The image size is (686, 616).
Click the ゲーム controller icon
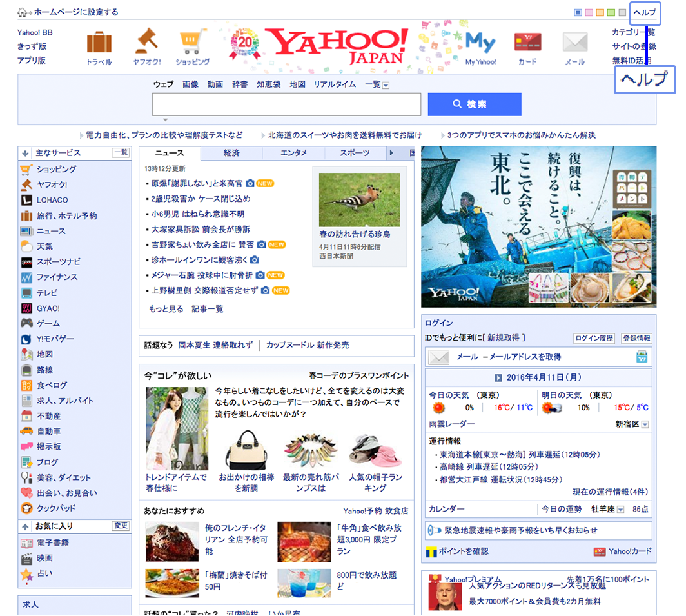(26, 323)
